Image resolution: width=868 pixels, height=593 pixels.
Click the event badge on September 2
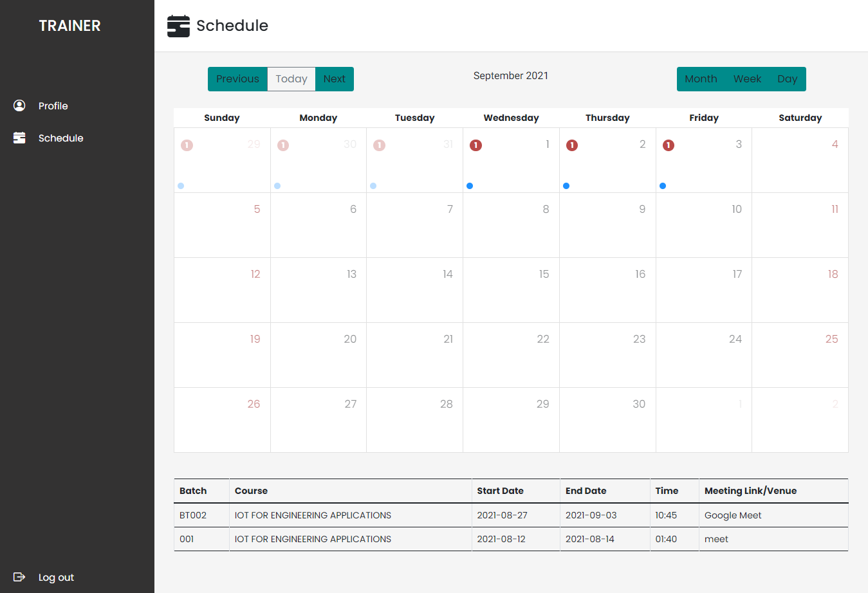point(572,145)
